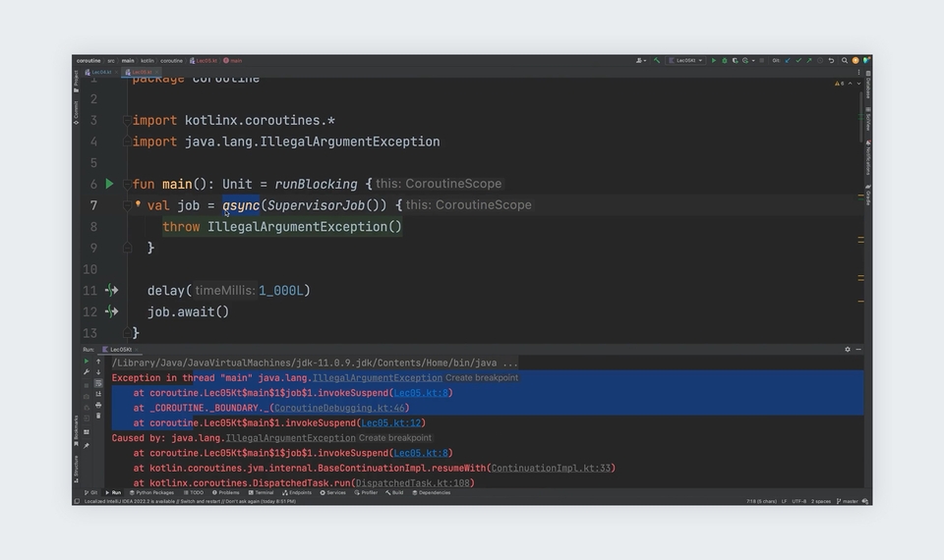Click the lightbulb intention icon on line 7
Image resolution: width=944 pixels, height=560 pixels.
click(138, 204)
